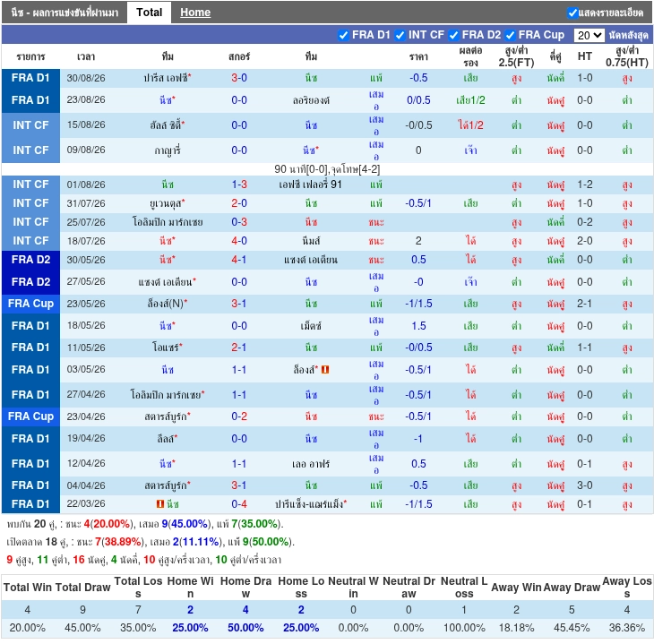Image resolution: width=654 pixels, height=644 pixels.
Task: Open the Home tab
Action: [195, 13]
